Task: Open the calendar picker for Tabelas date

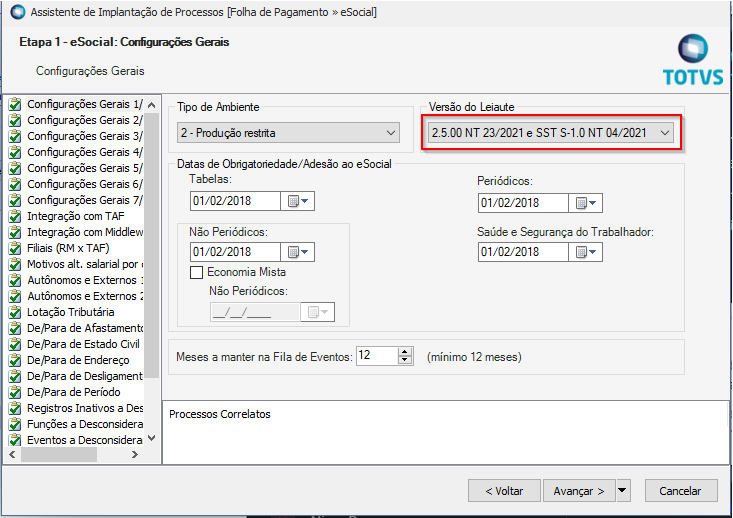Action: click(298, 201)
